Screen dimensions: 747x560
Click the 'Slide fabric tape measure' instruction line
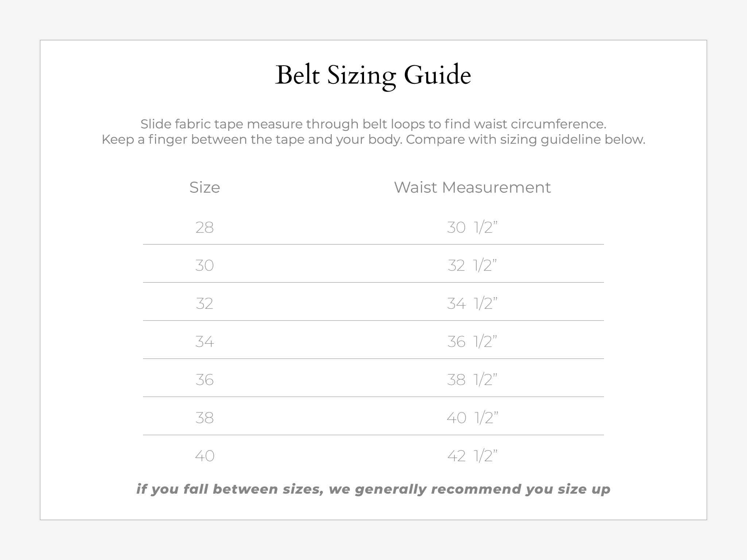373,124
